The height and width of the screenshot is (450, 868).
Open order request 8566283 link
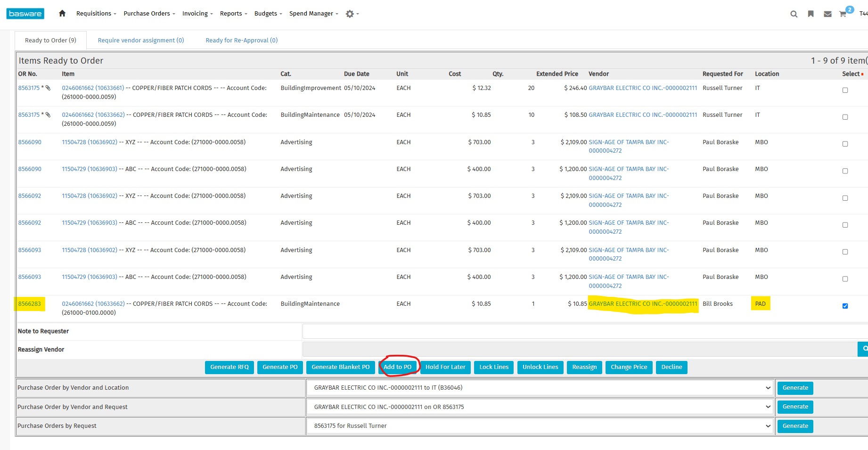point(30,304)
